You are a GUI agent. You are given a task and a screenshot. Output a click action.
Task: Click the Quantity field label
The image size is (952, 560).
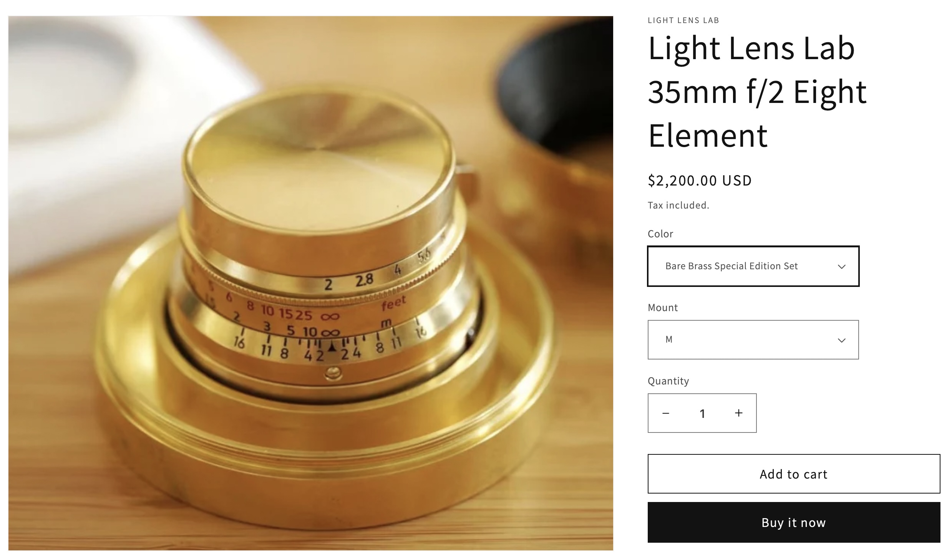(668, 381)
